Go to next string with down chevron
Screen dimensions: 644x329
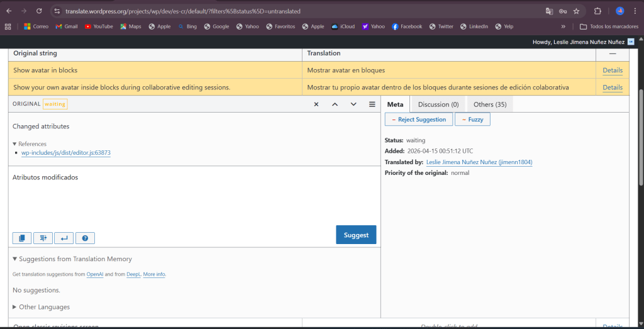tap(353, 104)
